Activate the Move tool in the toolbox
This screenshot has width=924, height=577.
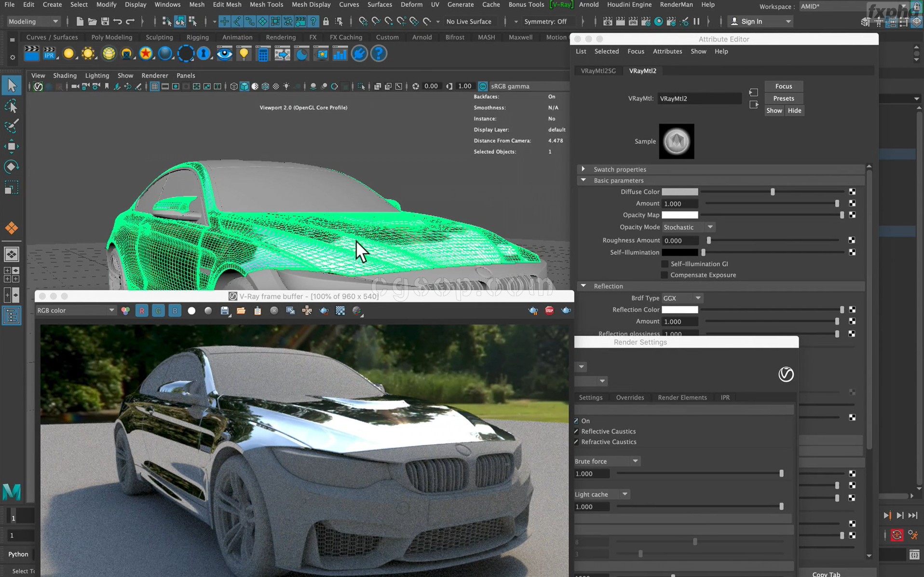(12, 146)
